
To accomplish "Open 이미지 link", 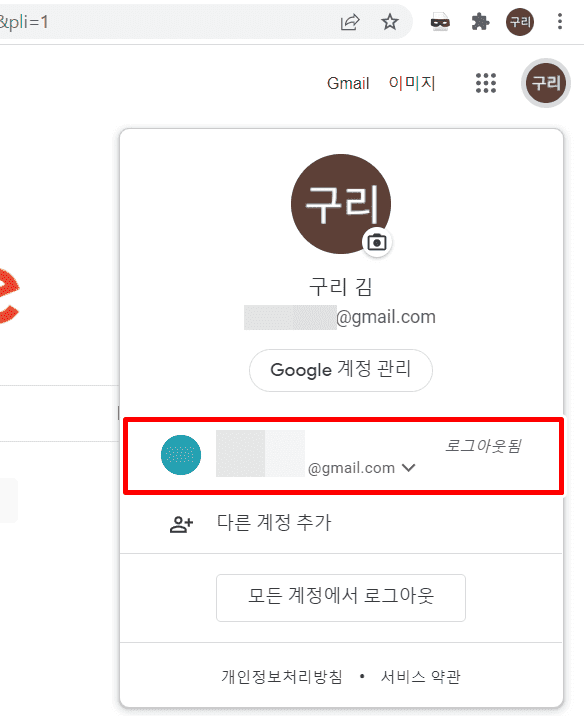I will coord(412,83).
